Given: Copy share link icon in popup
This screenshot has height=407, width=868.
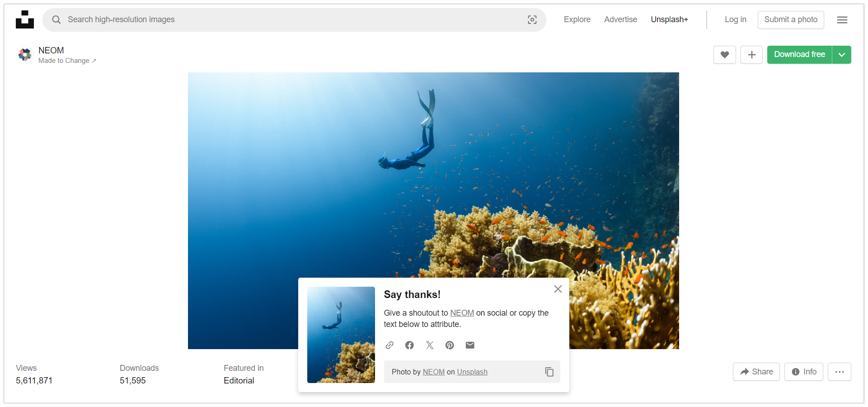Looking at the screenshot, I should pos(389,345).
